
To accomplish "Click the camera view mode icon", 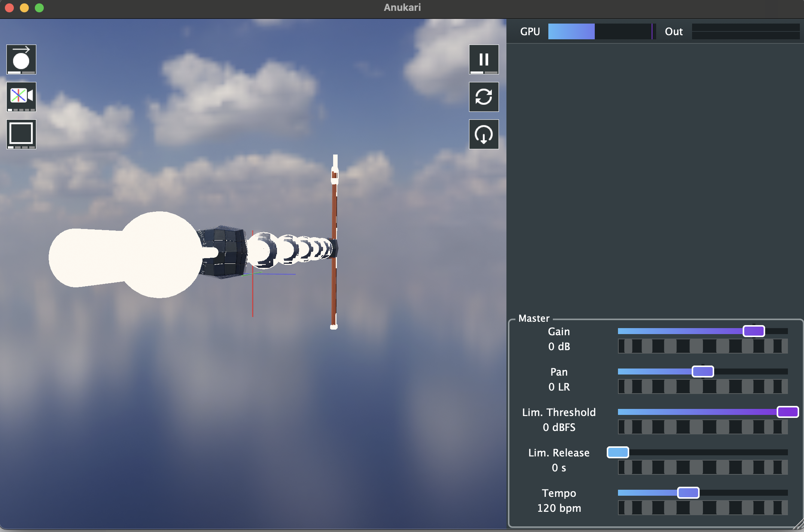I will click(x=21, y=97).
